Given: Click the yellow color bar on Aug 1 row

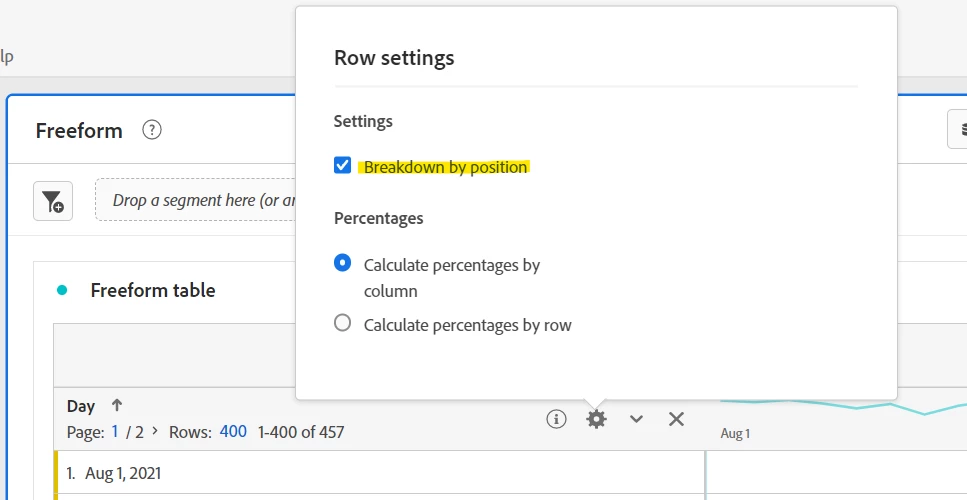Looking at the screenshot, I should pyautogui.click(x=56, y=473).
